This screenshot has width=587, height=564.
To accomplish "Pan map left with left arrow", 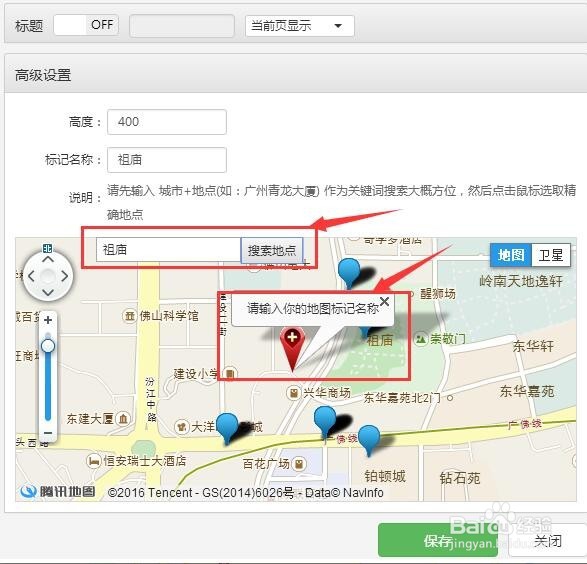I will coord(31,276).
